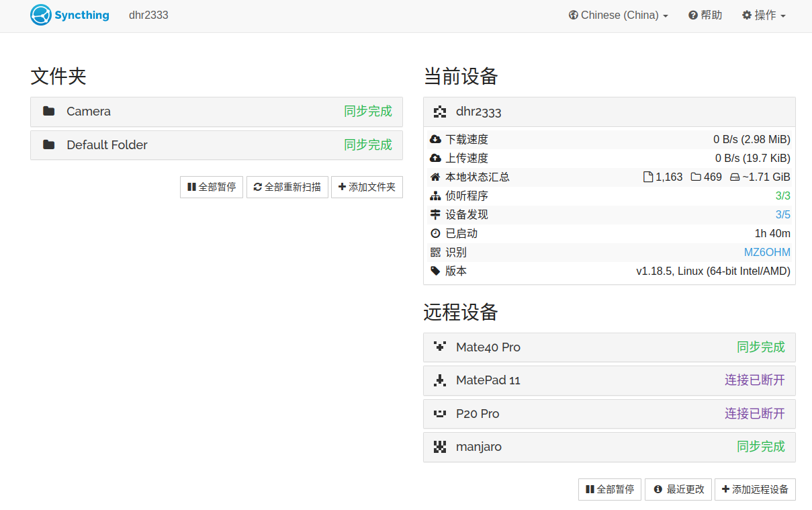Click the MZ6OHM device ID link

(x=767, y=253)
